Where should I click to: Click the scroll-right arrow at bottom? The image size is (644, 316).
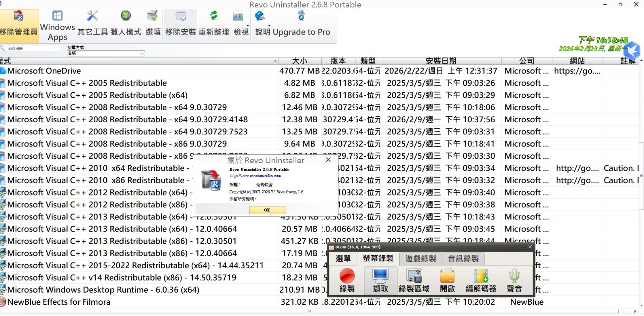(x=635, y=311)
